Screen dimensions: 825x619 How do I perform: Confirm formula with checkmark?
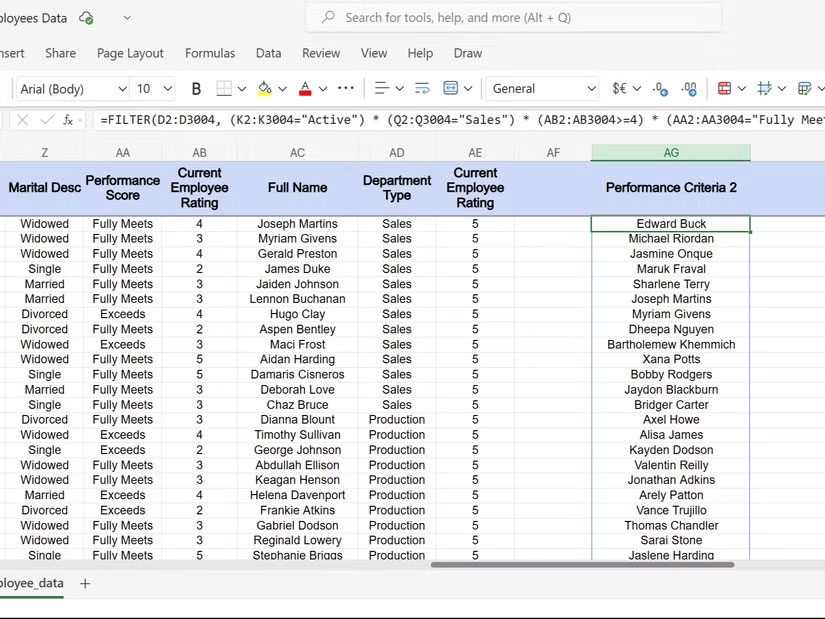pos(45,120)
